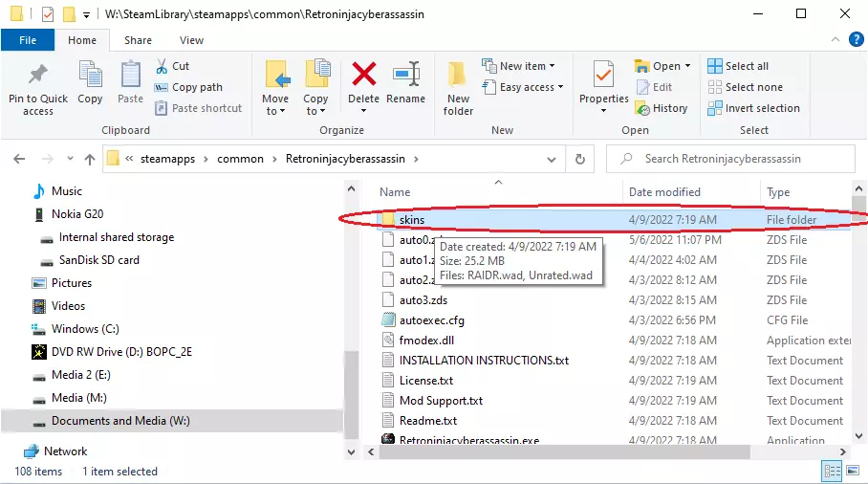Screen dimensions: 868x484
Task: Select Music in the navigation pane
Action: pyautogui.click(x=66, y=191)
